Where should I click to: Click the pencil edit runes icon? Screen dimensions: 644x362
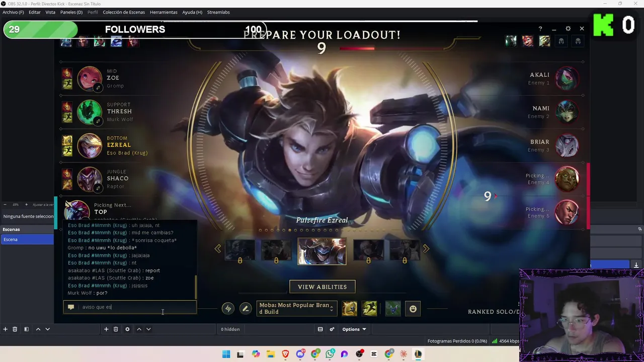246,309
